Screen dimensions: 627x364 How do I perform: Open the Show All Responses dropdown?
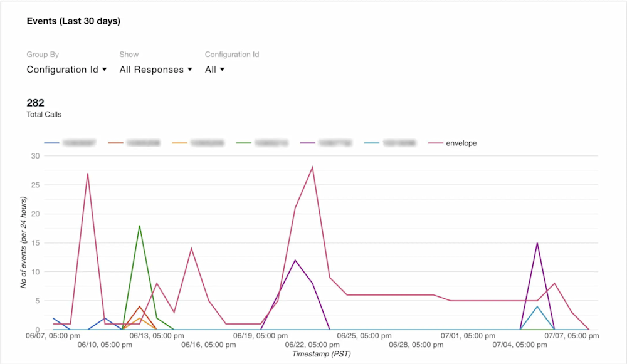tap(155, 69)
